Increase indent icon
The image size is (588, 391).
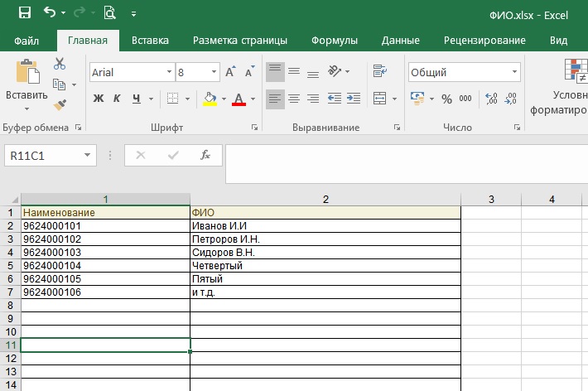point(354,99)
